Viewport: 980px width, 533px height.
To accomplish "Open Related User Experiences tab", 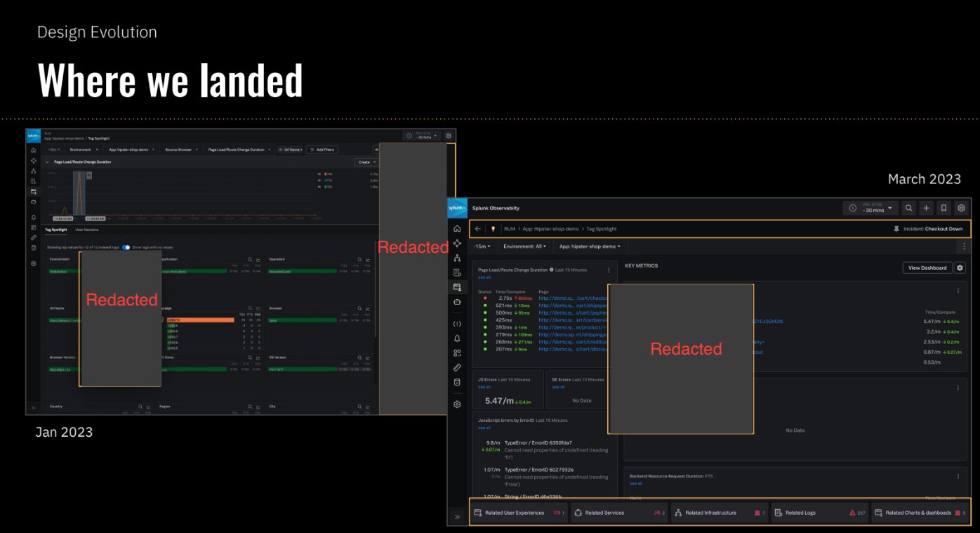I will (519, 513).
